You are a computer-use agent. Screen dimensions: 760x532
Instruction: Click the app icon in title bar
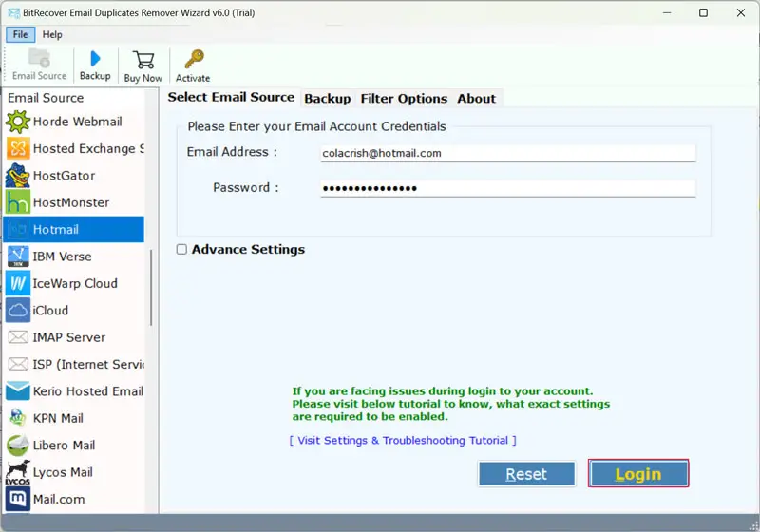click(14, 13)
